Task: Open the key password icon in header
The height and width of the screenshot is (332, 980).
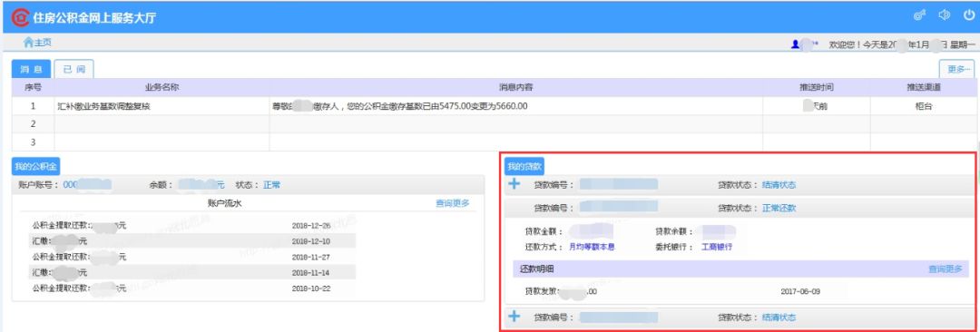Action: (919, 15)
